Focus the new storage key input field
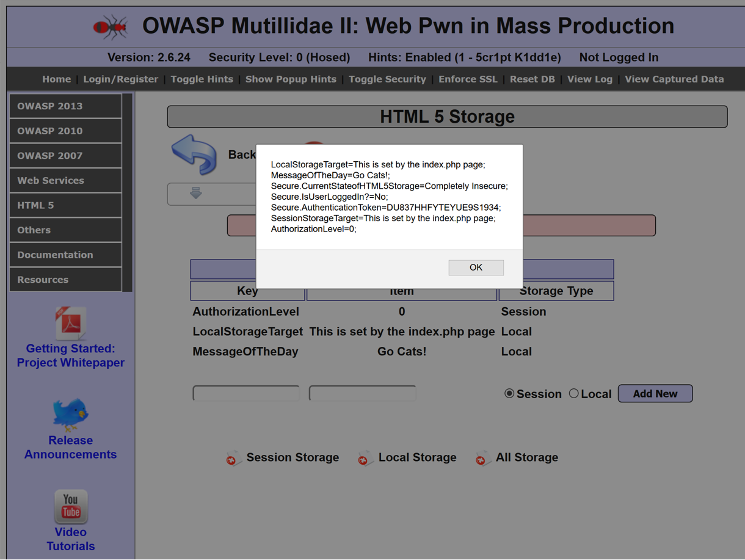 click(x=246, y=393)
